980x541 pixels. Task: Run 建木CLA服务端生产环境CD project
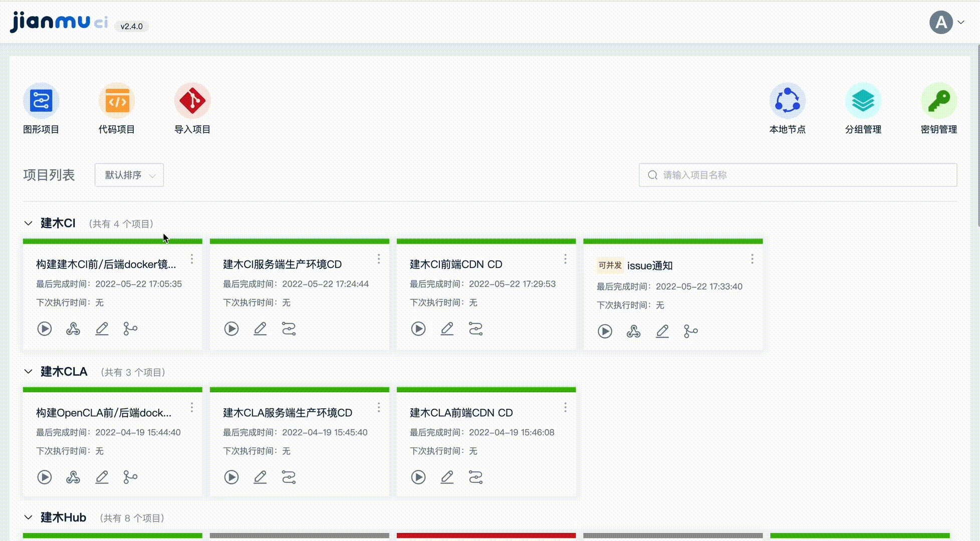(231, 477)
